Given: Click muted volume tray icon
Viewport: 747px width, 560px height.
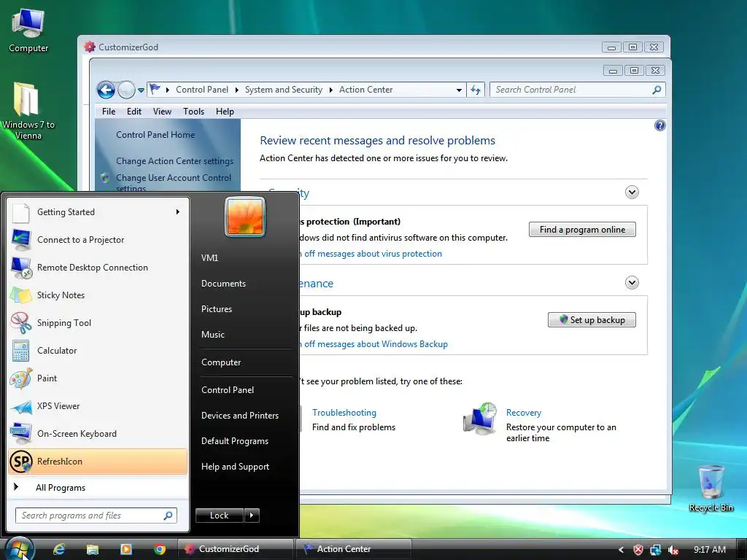Looking at the screenshot, I should pos(673,550).
